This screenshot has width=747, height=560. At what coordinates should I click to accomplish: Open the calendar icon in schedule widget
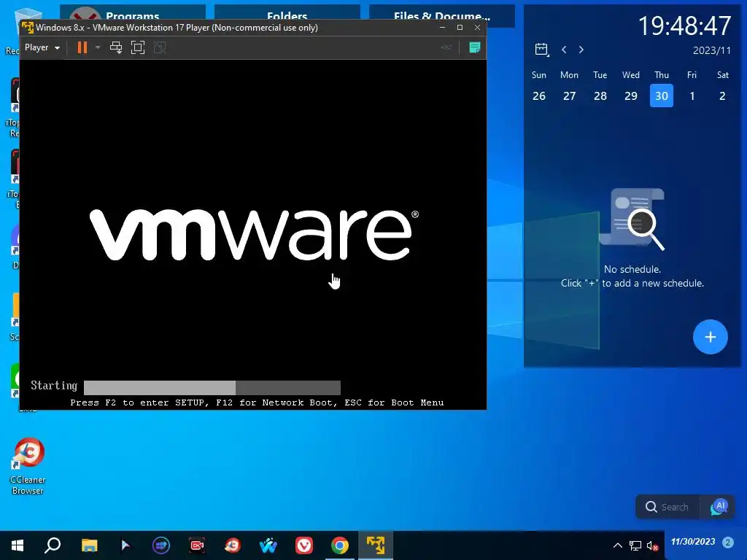pos(542,50)
